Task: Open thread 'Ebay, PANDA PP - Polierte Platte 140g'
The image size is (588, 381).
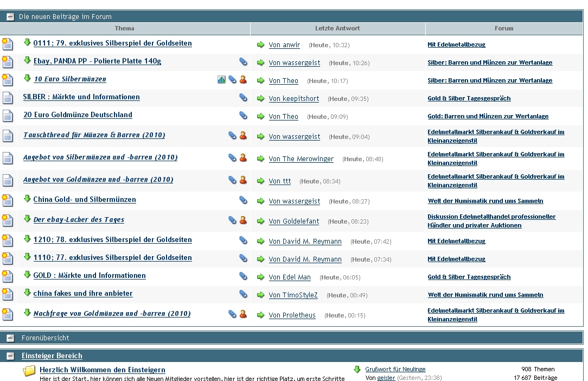Action: pos(97,61)
